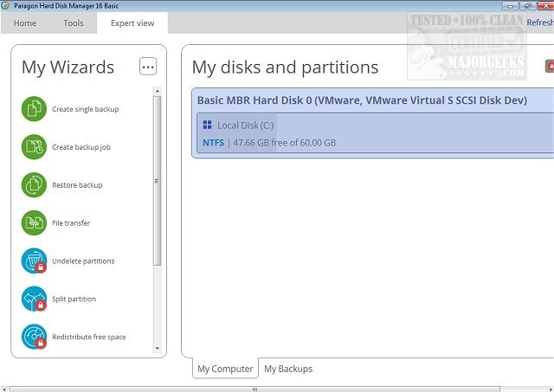
Task: Click the Create single backup label
Action: 85,109
